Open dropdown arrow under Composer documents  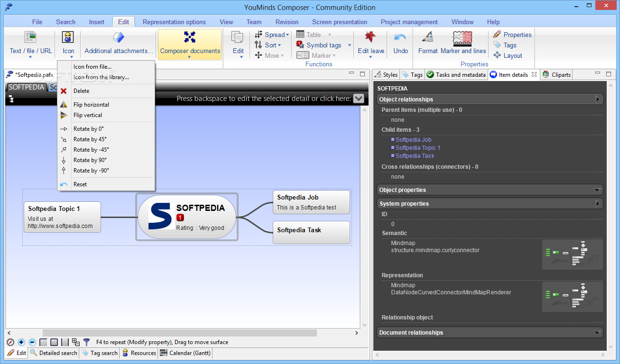click(x=190, y=57)
